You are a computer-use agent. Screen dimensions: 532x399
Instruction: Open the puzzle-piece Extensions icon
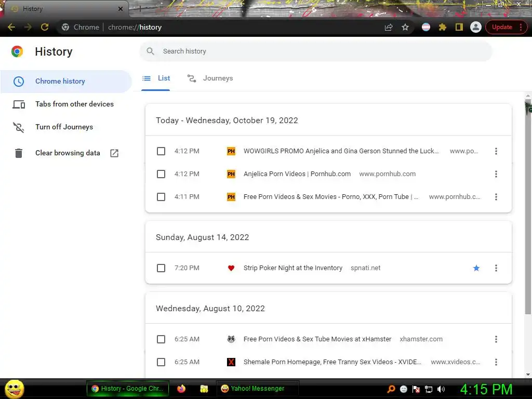(x=443, y=27)
